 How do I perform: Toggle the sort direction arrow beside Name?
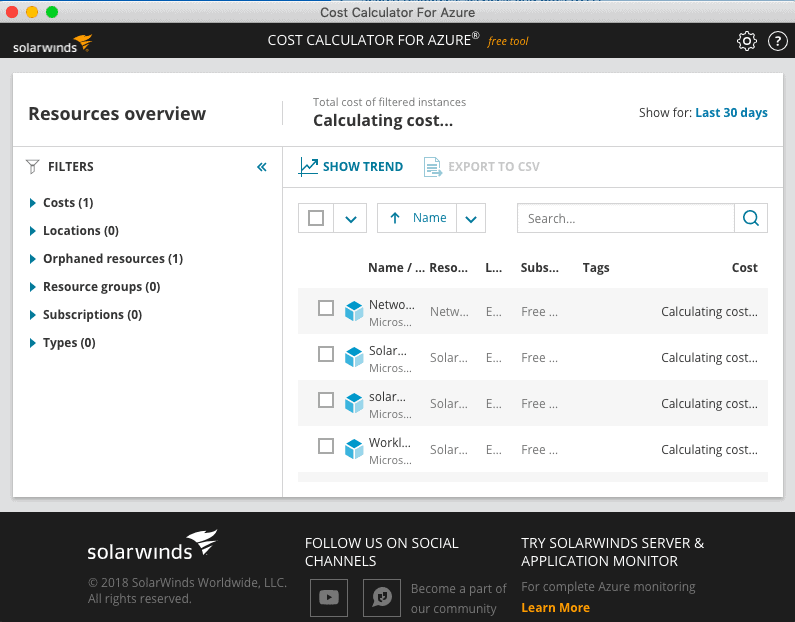[x=395, y=218]
